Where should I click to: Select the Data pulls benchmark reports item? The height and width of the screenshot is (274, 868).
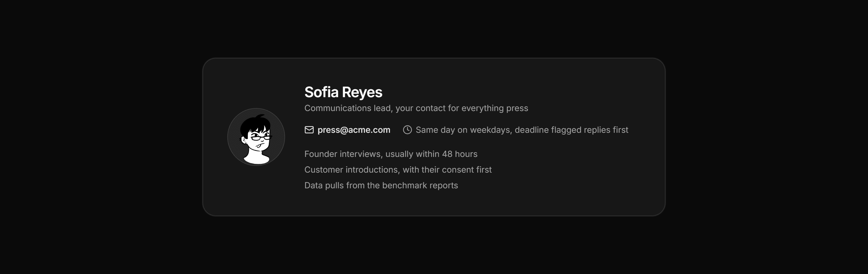point(381,186)
